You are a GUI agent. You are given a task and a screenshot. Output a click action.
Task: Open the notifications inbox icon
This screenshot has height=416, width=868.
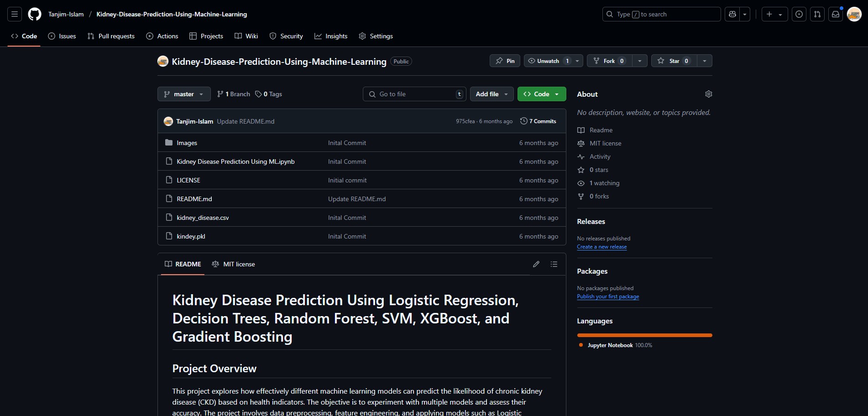click(835, 14)
